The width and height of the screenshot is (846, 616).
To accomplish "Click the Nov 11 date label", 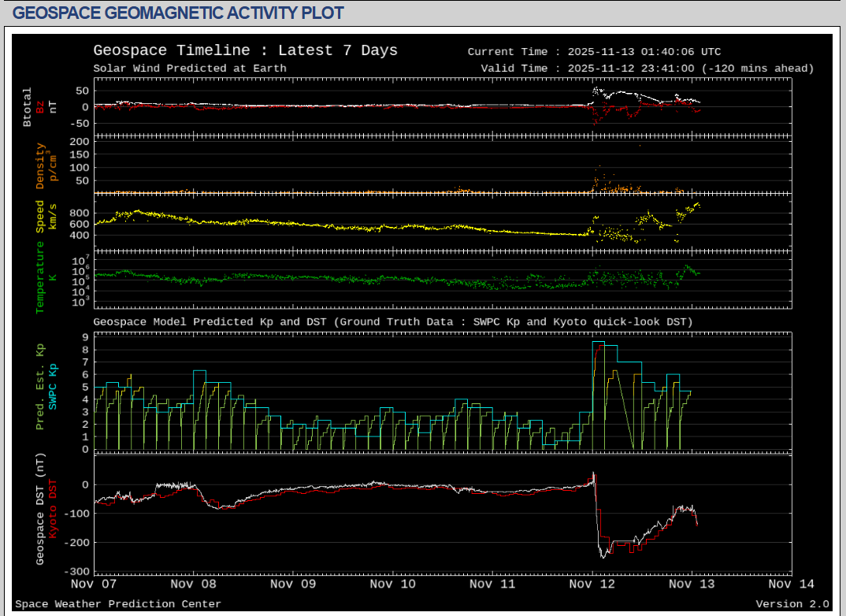I will point(492,584).
